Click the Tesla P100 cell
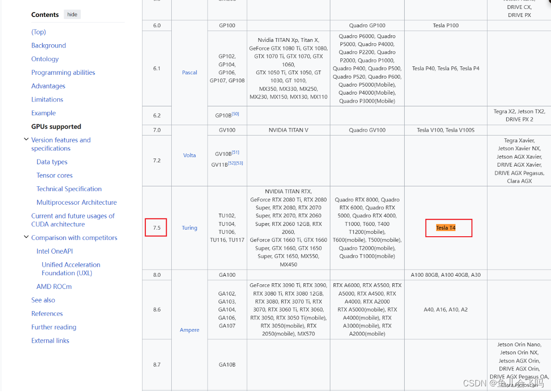The image size is (551, 392). pos(446,25)
